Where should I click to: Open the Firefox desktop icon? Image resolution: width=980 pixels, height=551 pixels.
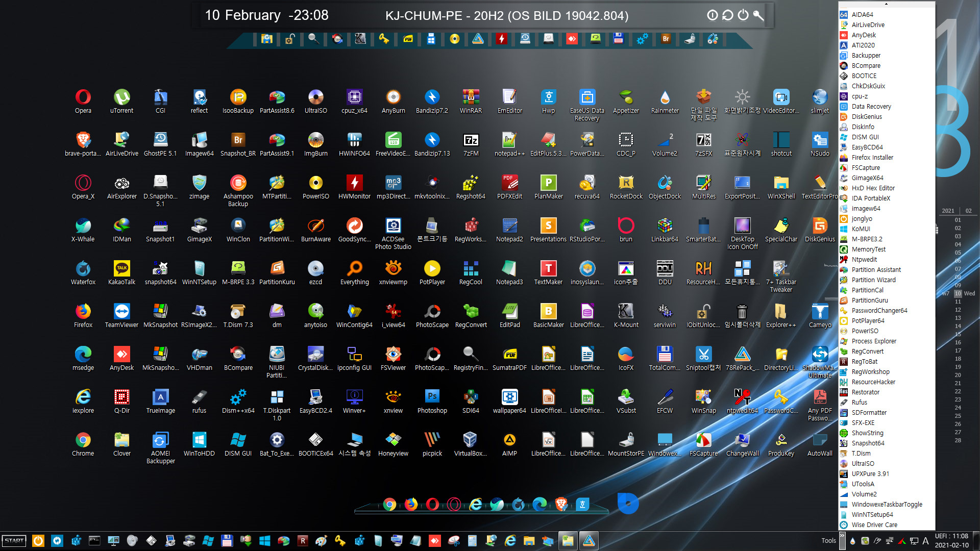(x=83, y=315)
